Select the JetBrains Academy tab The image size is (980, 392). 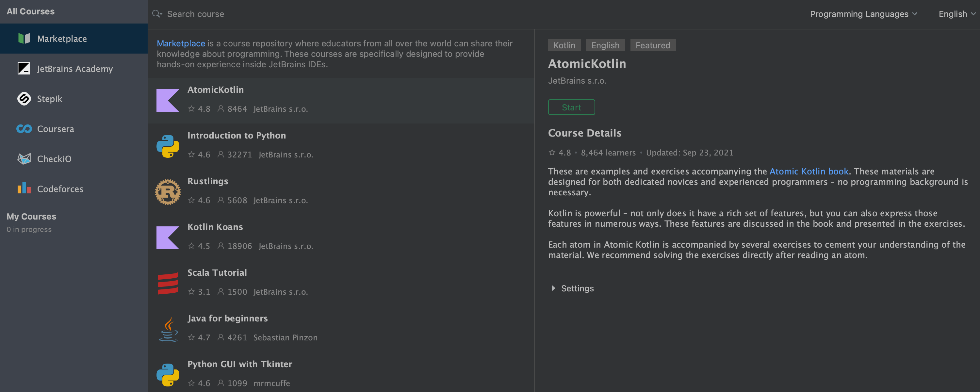(74, 69)
